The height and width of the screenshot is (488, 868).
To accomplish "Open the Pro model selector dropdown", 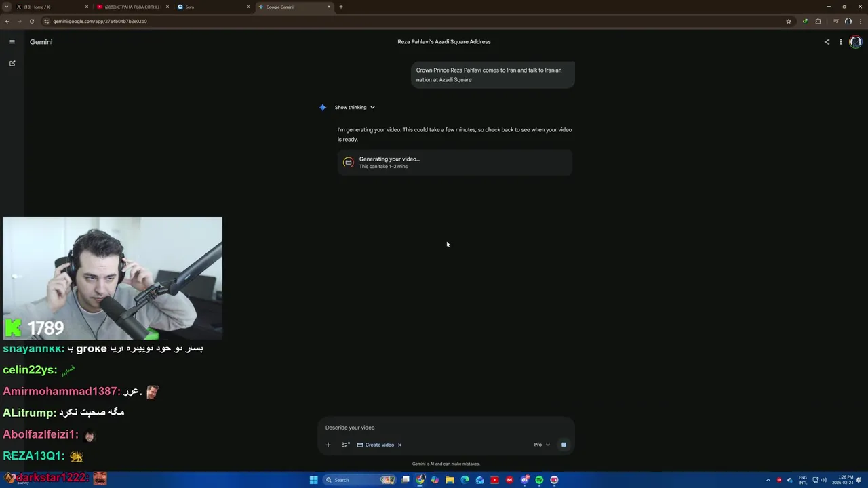I will pyautogui.click(x=542, y=445).
